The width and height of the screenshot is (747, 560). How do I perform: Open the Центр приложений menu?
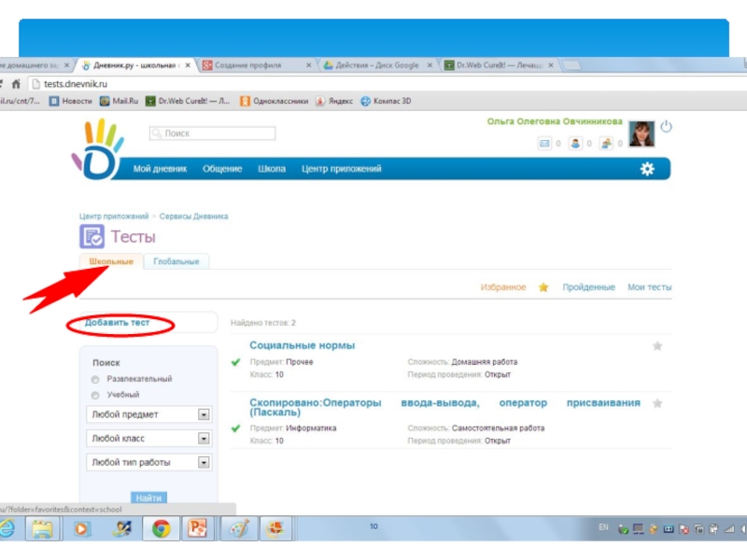click(x=341, y=169)
